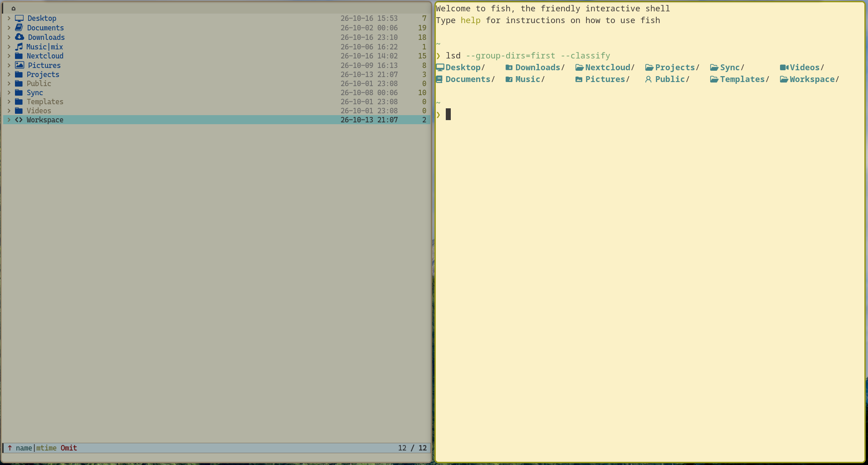Expand the Downloads folder chevron
The height and width of the screenshot is (465, 868).
coord(9,37)
